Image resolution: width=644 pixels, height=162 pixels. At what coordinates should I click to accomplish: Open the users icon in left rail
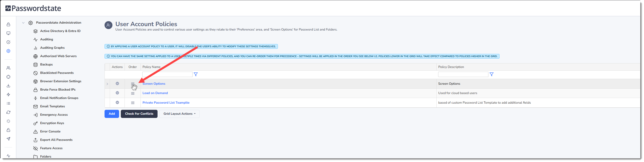(x=8, y=68)
